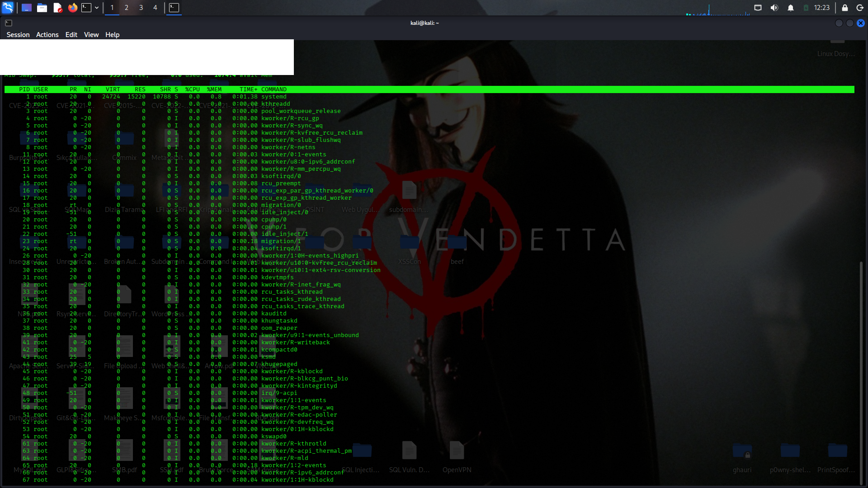This screenshot has height=488, width=868.
Task: Maximize the kali@kali terminal window
Action: tap(850, 23)
